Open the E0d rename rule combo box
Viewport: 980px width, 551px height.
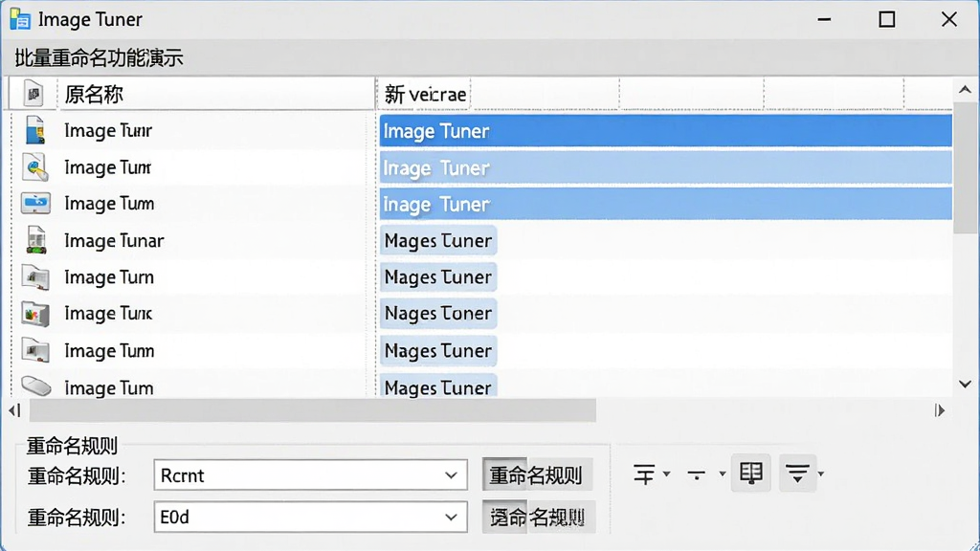pos(311,518)
